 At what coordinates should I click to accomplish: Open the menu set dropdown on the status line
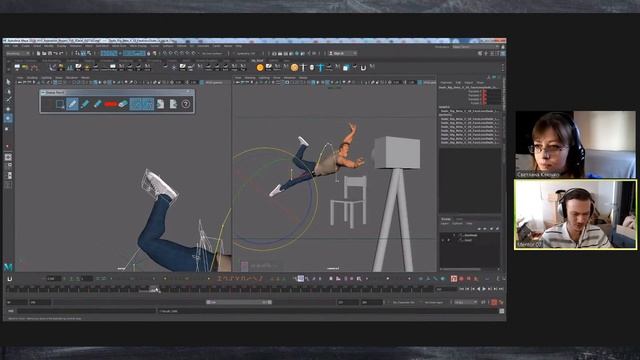pos(18,53)
